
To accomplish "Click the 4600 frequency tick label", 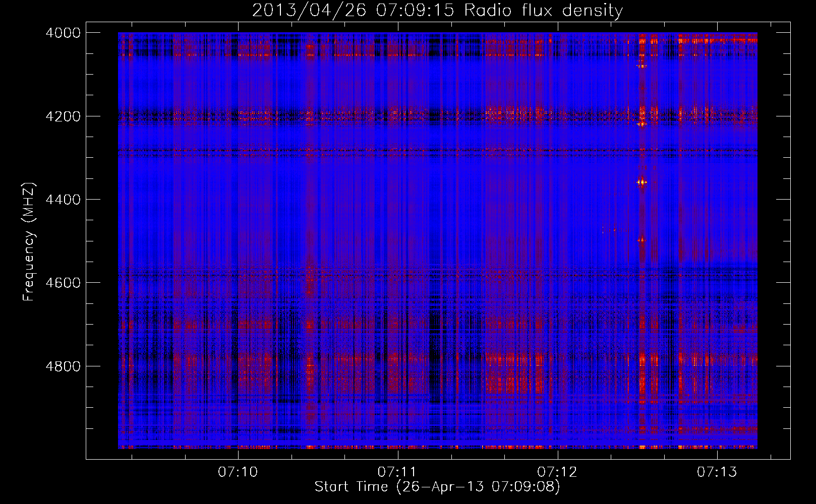I will click(63, 283).
